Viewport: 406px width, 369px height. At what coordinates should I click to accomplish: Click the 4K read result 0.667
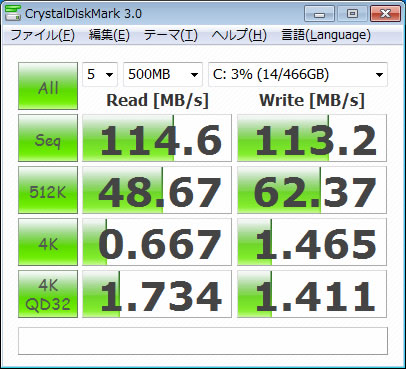[x=157, y=242]
